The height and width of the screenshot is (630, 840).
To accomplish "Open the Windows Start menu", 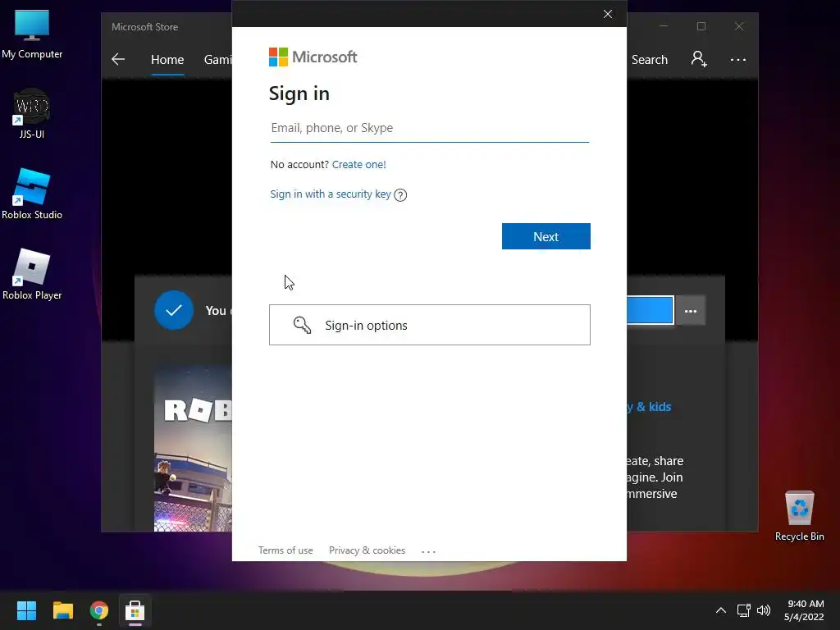I will click(26, 610).
